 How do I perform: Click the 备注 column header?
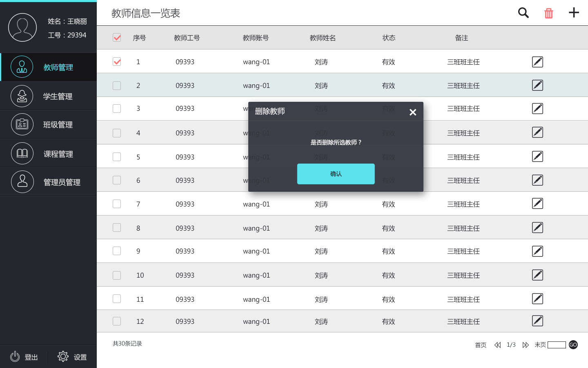[x=461, y=38]
